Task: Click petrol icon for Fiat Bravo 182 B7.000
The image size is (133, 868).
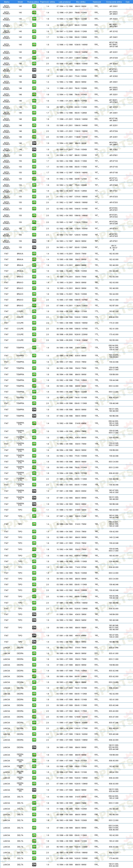Action: tap(34, 306)
